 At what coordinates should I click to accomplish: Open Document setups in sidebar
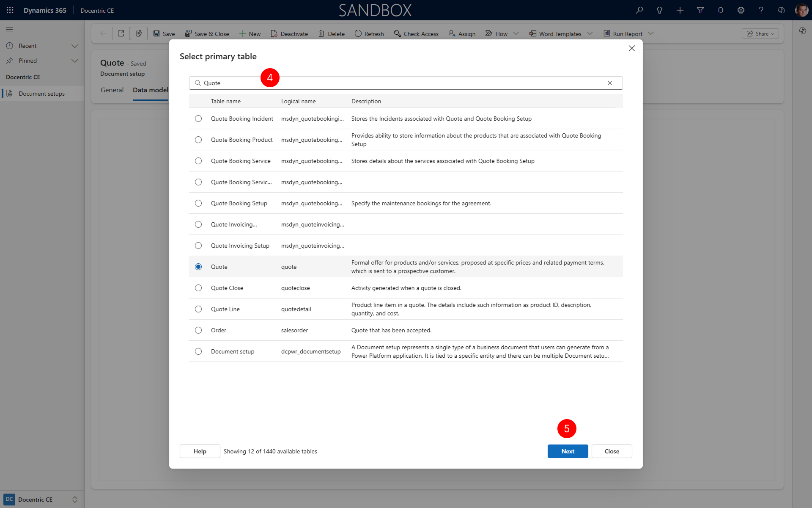(42, 94)
